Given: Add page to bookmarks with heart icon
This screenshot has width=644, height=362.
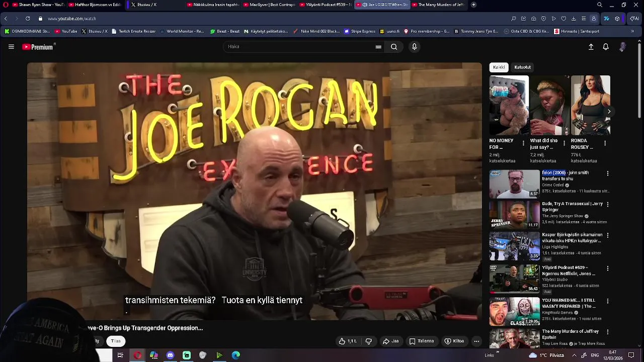Looking at the screenshot, I should (563, 19).
